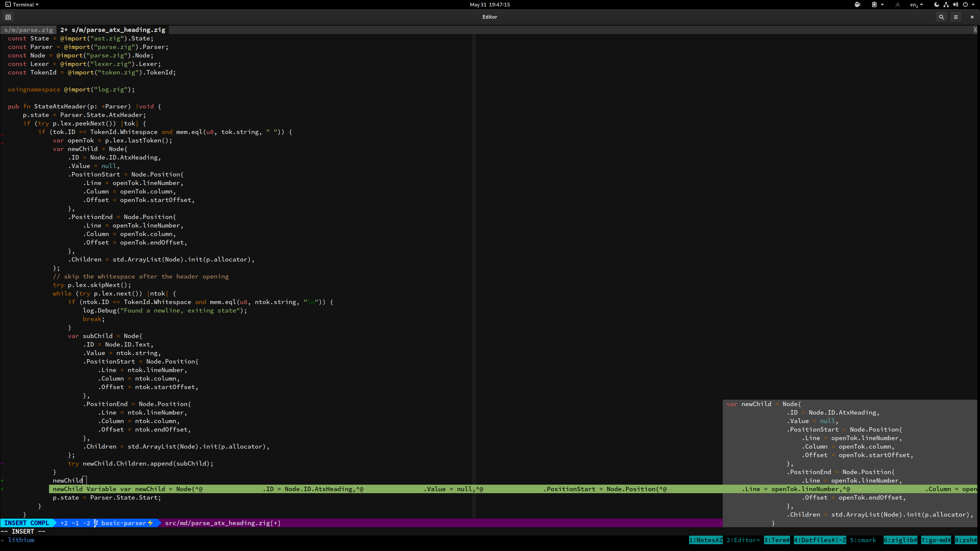Click the Arch Linux logo in the top bar

[x=897, y=4]
